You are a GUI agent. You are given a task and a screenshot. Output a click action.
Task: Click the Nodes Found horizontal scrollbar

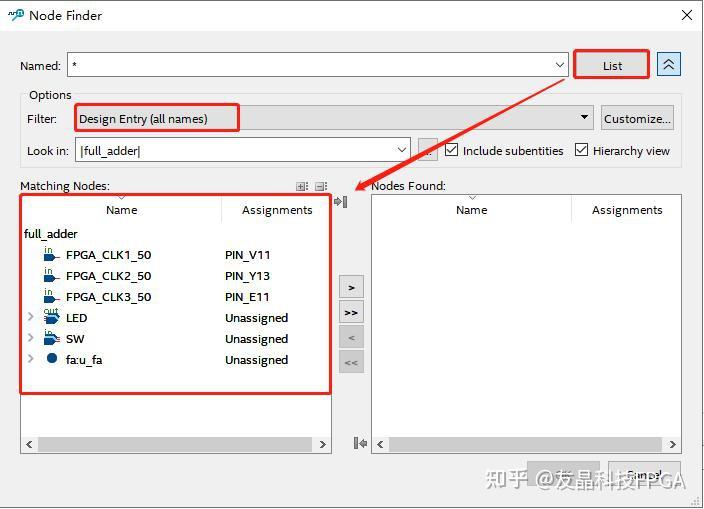point(525,444)
